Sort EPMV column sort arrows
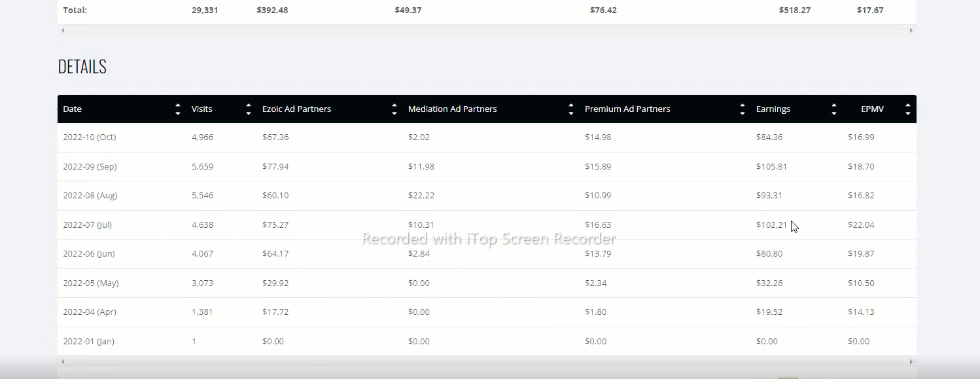 [908, 109]
